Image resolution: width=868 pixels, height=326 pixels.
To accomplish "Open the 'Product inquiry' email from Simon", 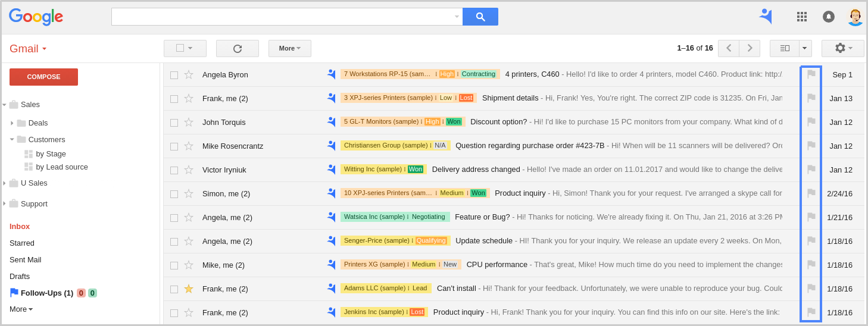I will pos(520,193).
